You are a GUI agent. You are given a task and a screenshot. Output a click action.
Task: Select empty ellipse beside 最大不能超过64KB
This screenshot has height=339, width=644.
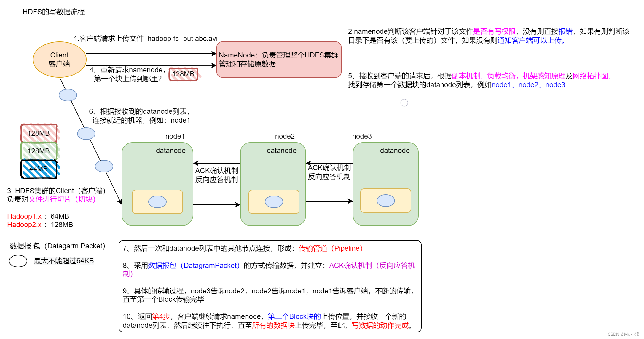(x=18, y=261)
